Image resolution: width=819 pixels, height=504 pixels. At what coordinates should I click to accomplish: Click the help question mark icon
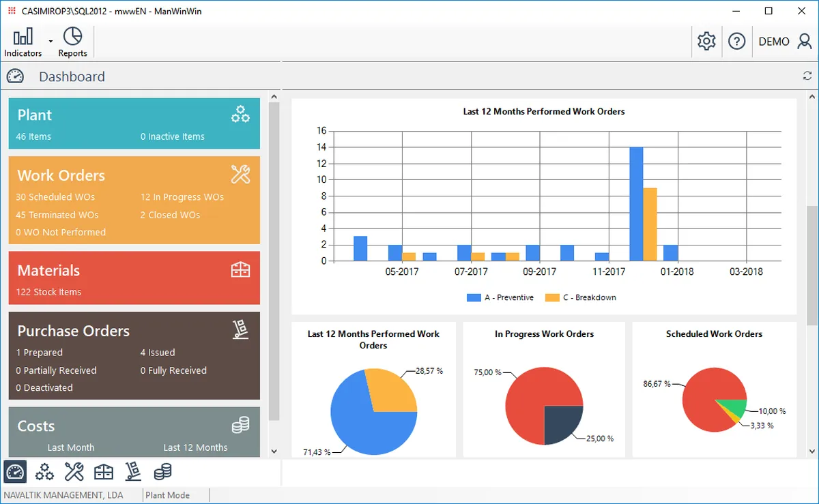click(736, 42)
